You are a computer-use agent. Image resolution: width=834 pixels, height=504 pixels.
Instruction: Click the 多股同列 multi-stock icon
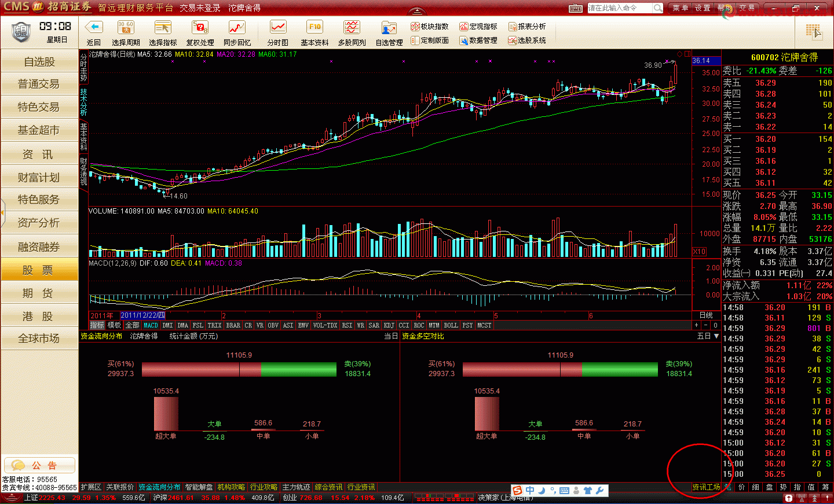pyautogui.click(x=352, y=27)
